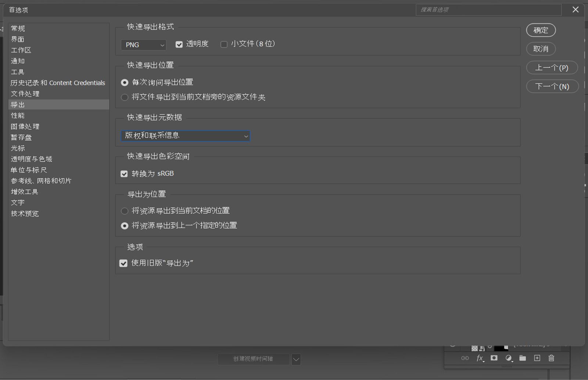Switch to the 透明度与色域 category

pyautogui.click(x=59, y=159)
